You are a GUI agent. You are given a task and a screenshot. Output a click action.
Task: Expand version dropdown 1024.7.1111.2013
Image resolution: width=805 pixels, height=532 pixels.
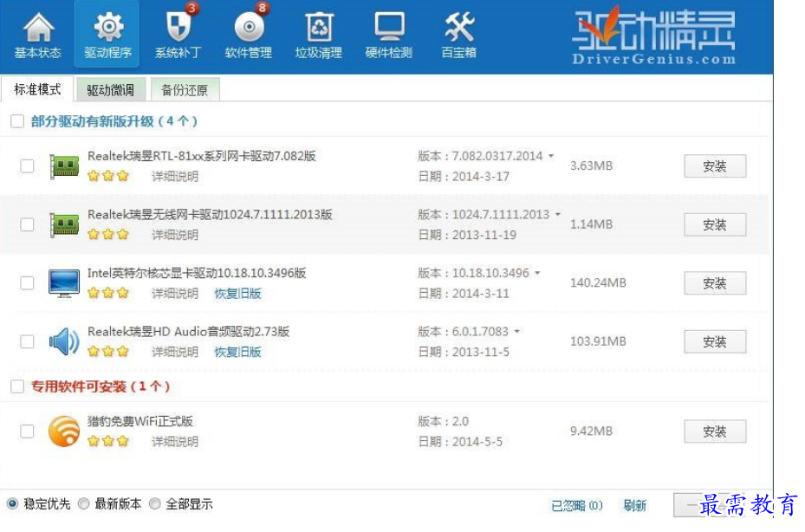pos(557,214)
